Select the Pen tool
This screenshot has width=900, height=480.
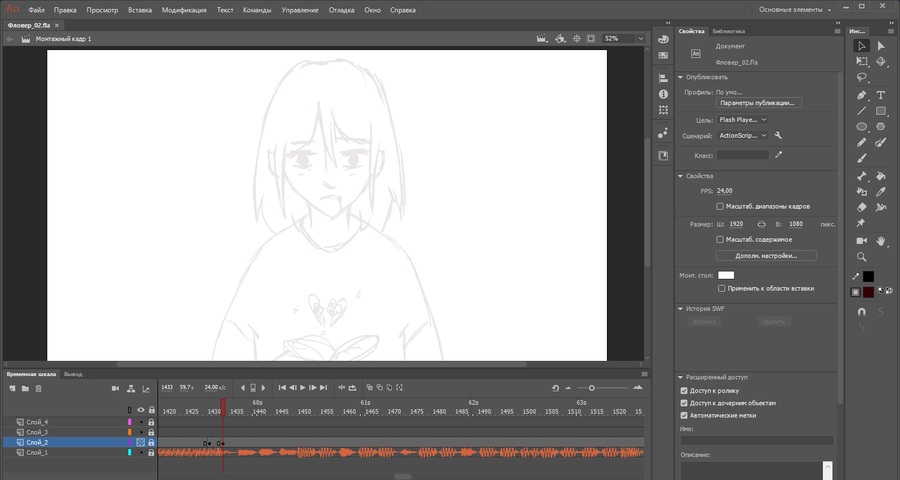tap(862, 95)
